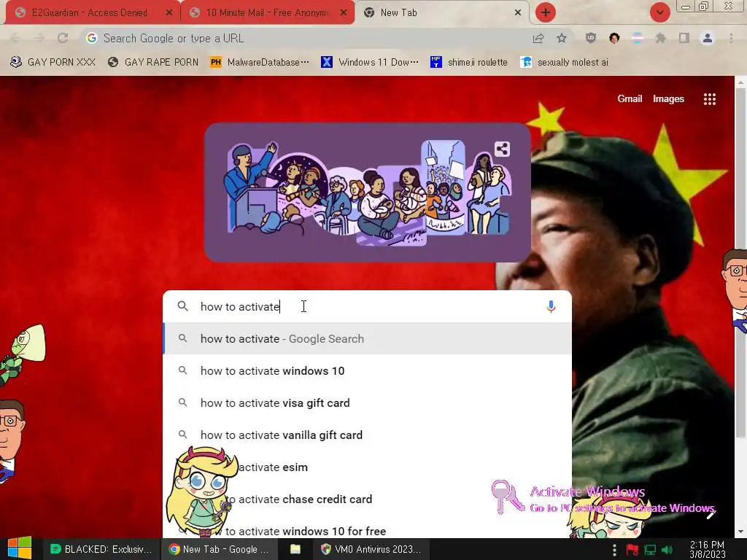Pick the 'activate esim' suggestion
The image size is (747, 560).
[367, 467]
